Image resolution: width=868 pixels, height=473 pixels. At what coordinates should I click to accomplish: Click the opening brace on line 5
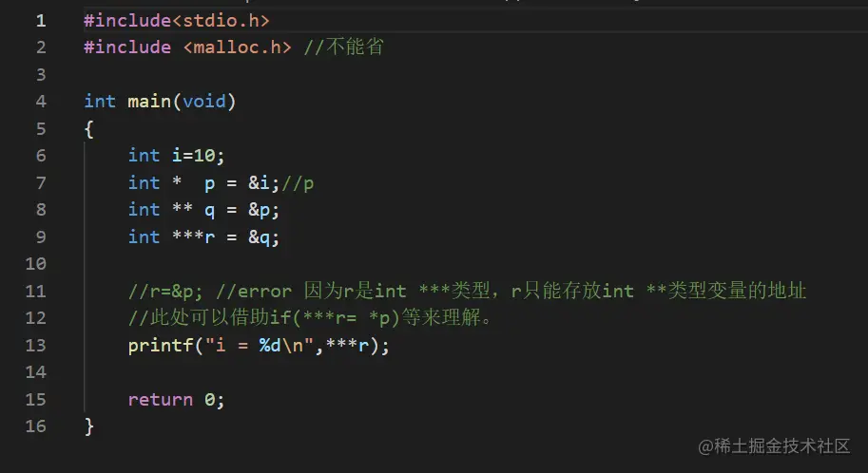[88, 129]
